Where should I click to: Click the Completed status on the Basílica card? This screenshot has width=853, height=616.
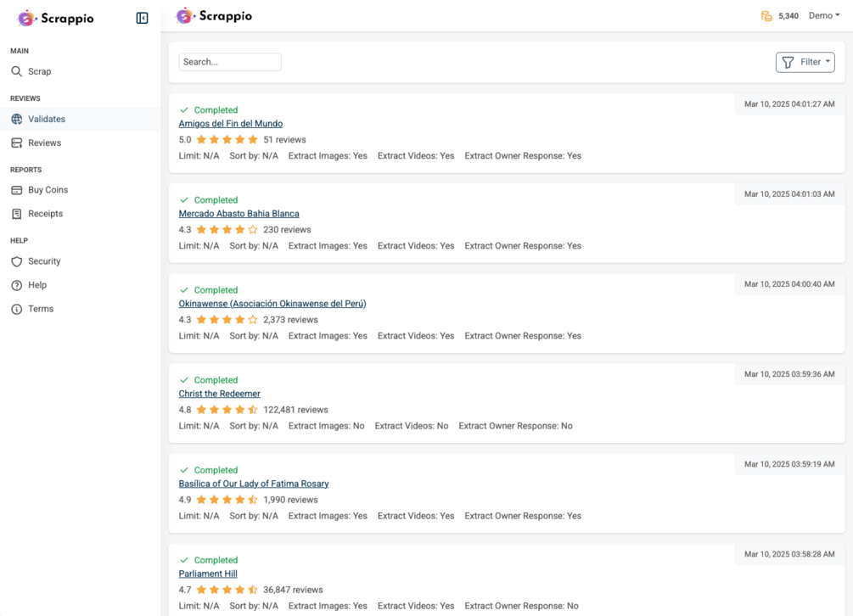[216, 470]
